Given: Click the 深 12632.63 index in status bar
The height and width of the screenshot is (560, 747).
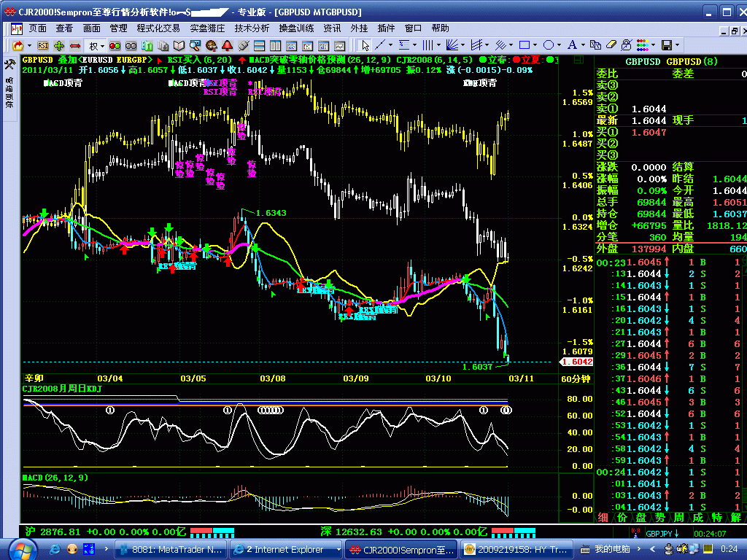Looking at the screenshot, I should tap(351, 532).
